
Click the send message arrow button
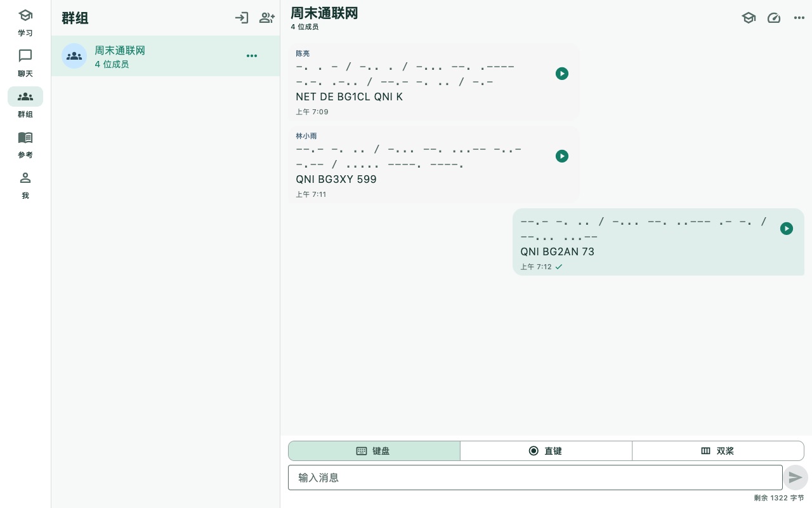click(x=796, y=478)
